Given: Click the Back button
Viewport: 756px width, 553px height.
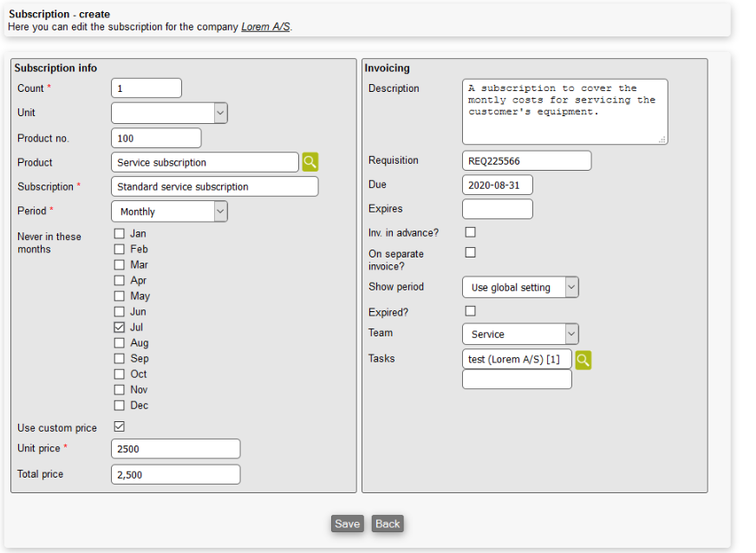Looking at the screenshot, I should tap(388, 524).
